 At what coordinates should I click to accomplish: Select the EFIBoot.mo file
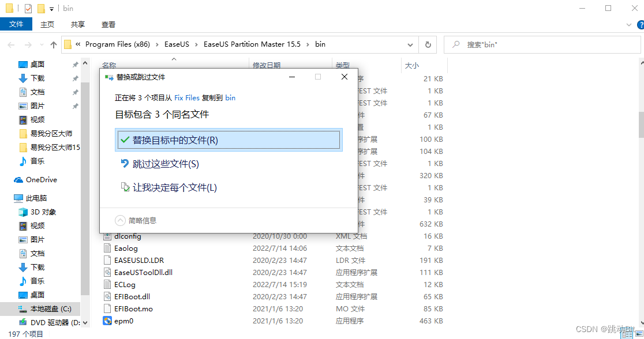(133, 309)
